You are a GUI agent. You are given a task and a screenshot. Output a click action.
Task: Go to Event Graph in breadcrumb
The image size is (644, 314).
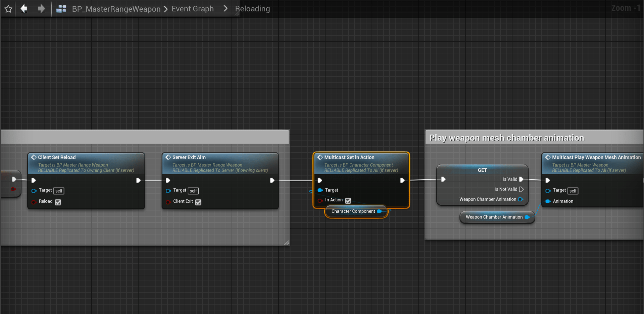tap(193, 9)
